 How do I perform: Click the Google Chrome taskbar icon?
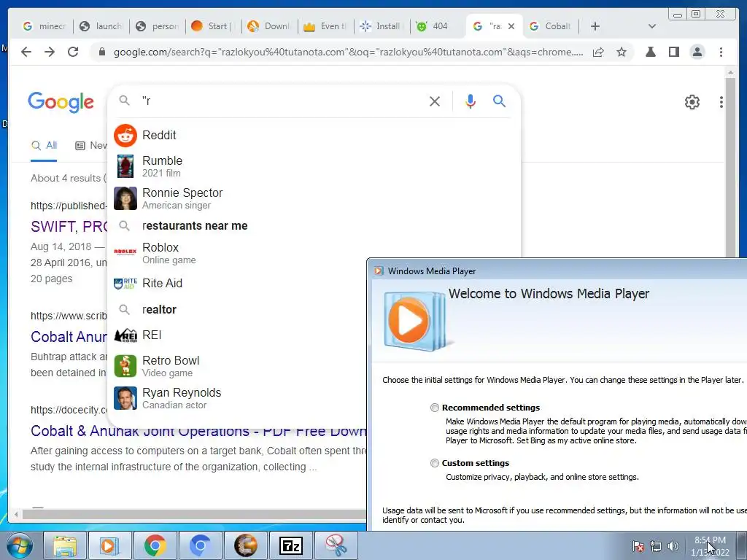click(155, 545)
